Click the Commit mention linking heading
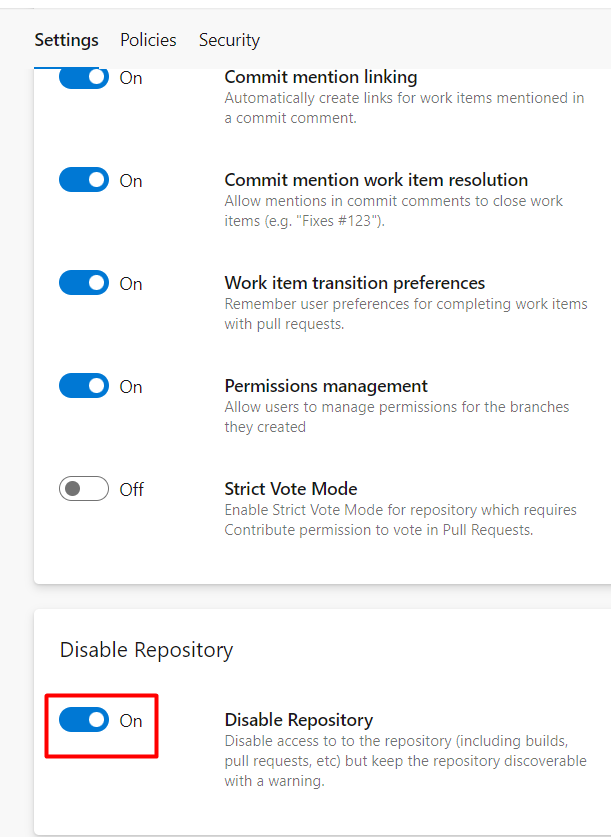The width and height of the screenshot is (611, 837). click(321, 77)
